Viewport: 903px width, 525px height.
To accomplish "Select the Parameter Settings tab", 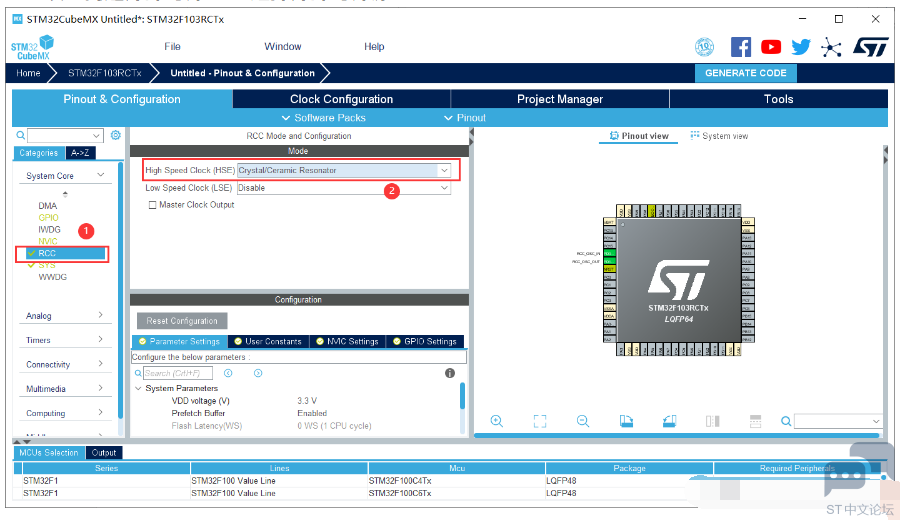I will point(180,341).
